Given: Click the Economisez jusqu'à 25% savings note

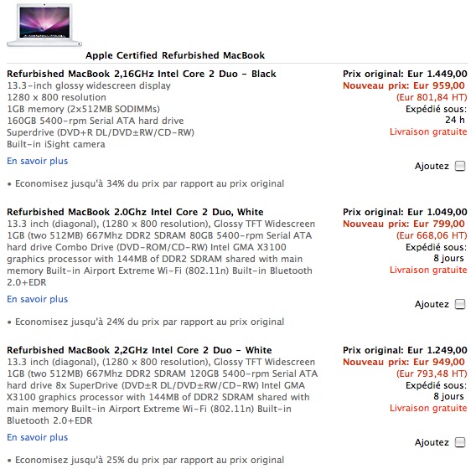Looking at the screenshot, I should click(146, 460).
